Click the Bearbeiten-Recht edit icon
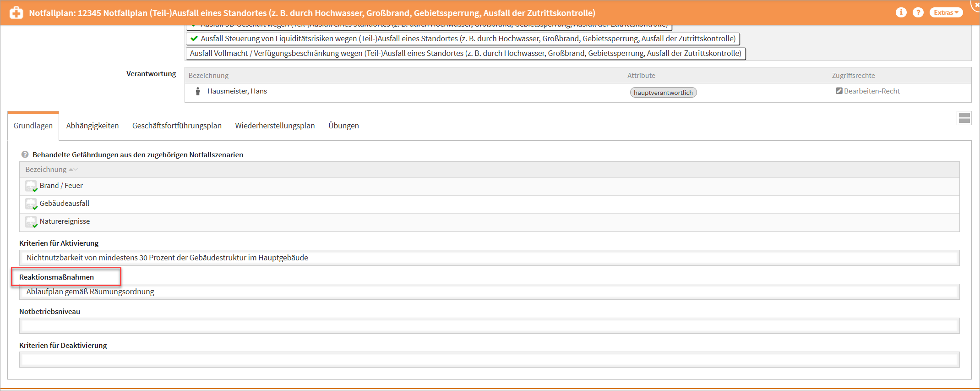The image size is (980, 391). [839, 91]
